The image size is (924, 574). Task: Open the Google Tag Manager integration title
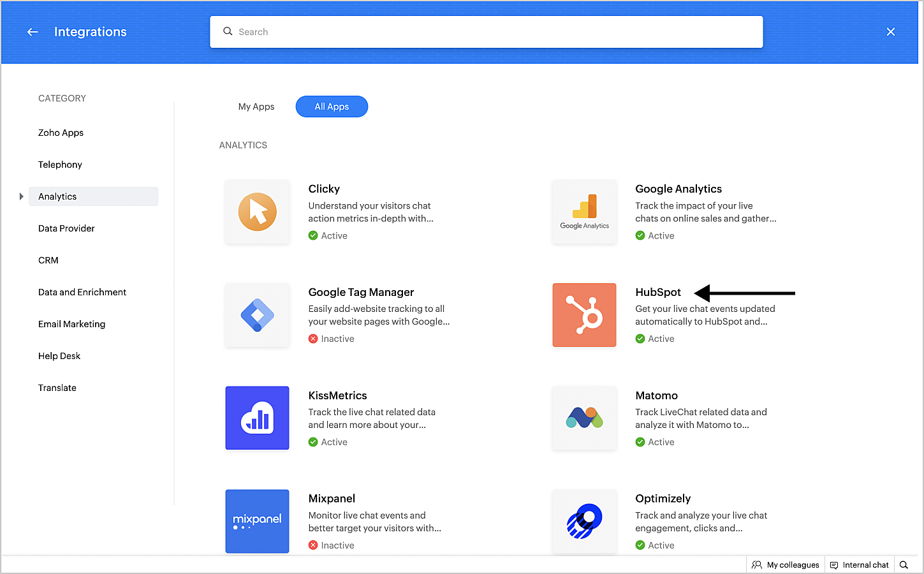362,292
